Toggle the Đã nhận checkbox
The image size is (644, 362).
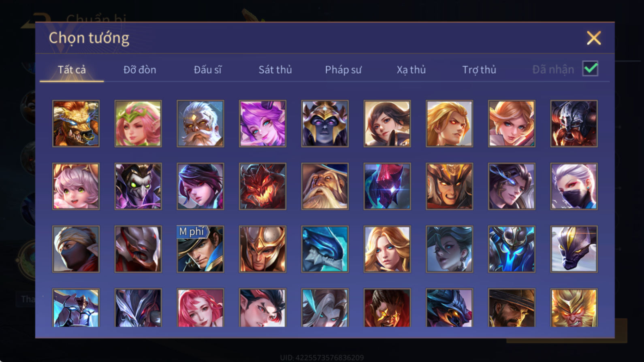pos(590,68)
